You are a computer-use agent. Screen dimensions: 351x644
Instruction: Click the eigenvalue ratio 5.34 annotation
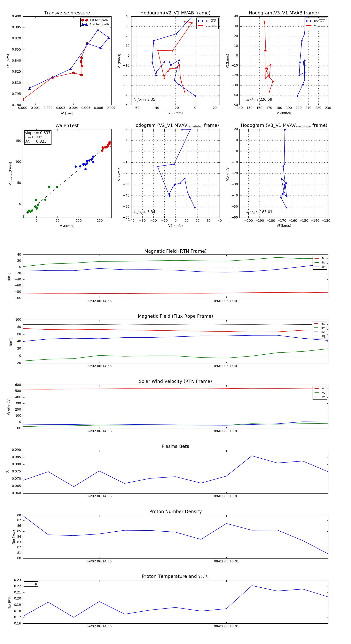click(x=144, y=212)
